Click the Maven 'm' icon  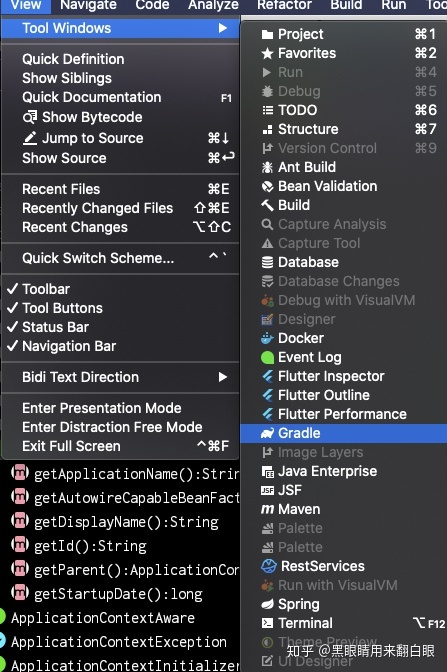[267, 509]
